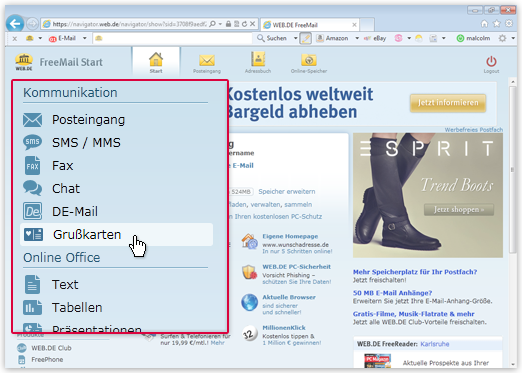Click Mehr Speicherplatz für Ihr Postfach link
The width and height of the screenshot is (522, 373).
pos(415,272)
